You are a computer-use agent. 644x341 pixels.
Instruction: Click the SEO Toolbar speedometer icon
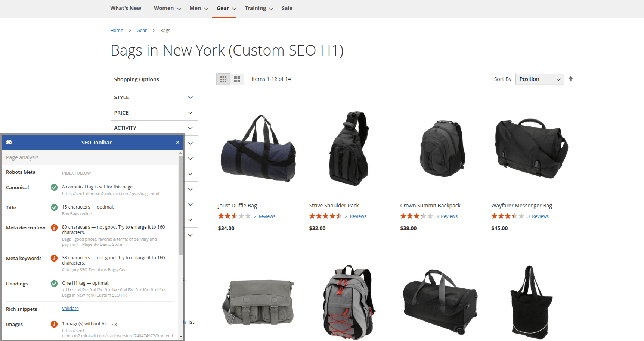(9, 142)
